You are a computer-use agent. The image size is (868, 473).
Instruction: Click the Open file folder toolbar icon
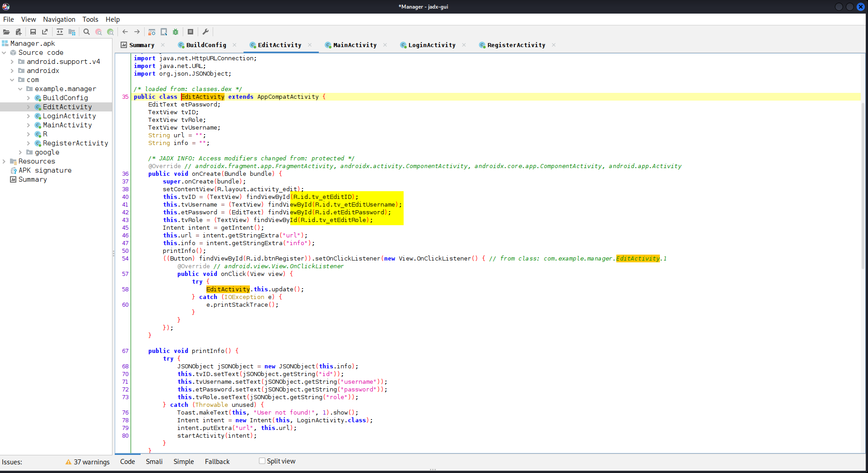(6, 32)
